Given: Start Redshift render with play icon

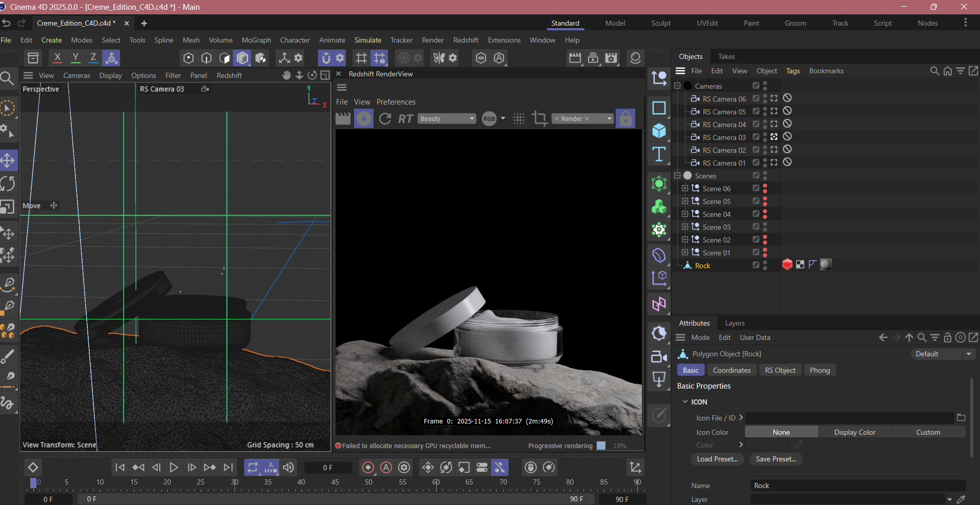Looking at the screenshot, I should [x=364, y=119].
